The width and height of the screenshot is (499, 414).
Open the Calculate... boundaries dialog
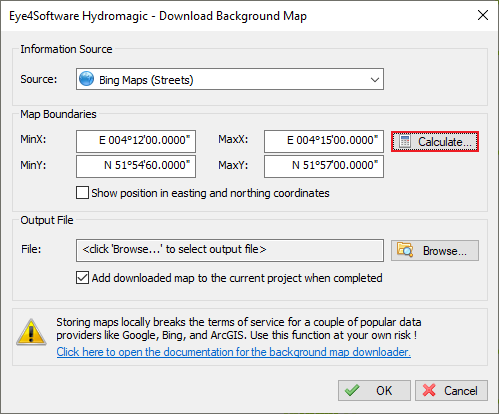coord(435,142)
